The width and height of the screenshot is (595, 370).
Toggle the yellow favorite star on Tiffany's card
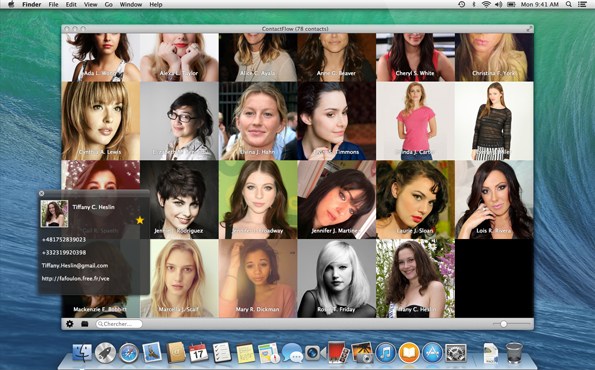pyautogui.click(x=140, y=220)
